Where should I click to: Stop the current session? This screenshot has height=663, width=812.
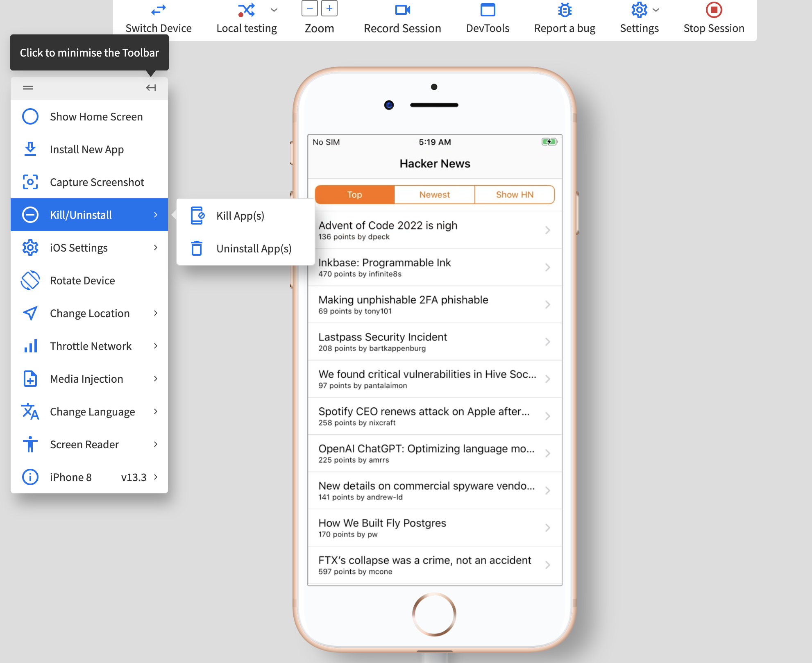714,10
